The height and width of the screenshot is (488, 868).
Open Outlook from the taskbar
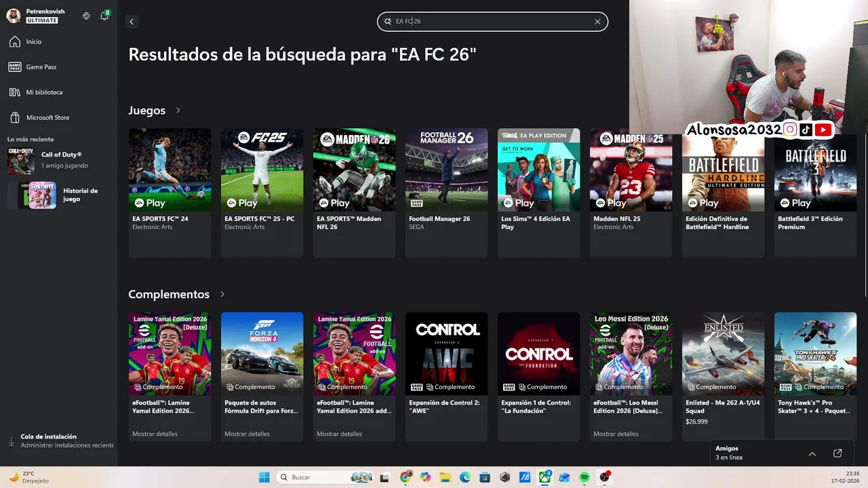coord(564,477)
